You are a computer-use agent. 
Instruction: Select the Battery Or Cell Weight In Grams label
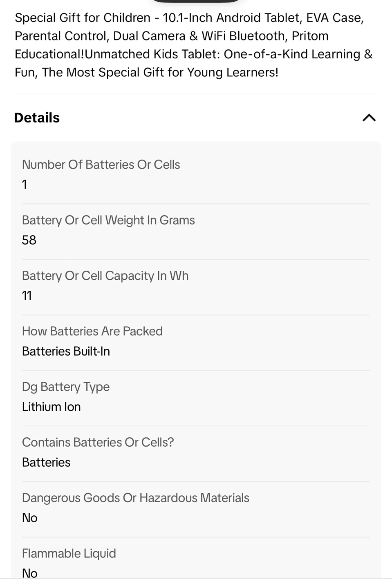point(108,220)
